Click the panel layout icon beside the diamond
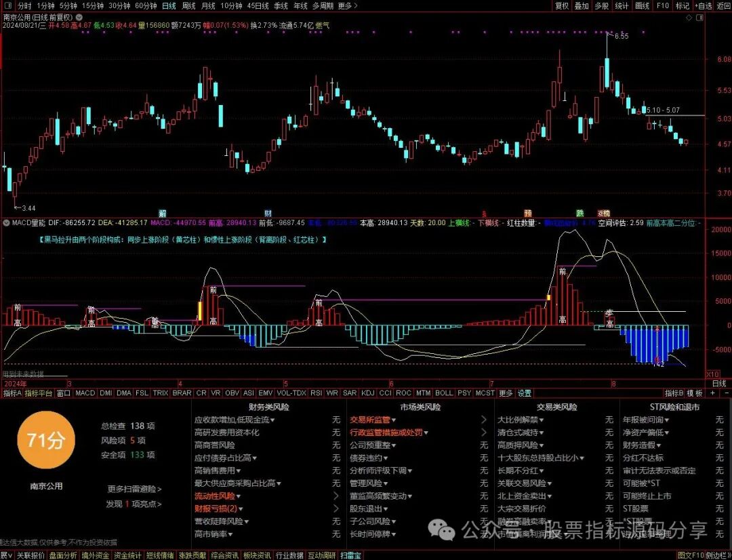Screen dimensions: 732x560 699,17
